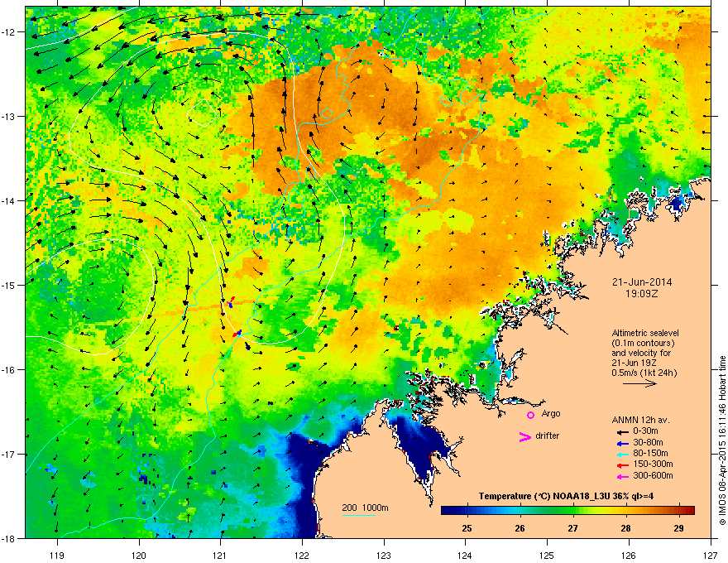Click the time text 19:09Z
The height and width of the screenshot is (563, 728).
point(642,294)
